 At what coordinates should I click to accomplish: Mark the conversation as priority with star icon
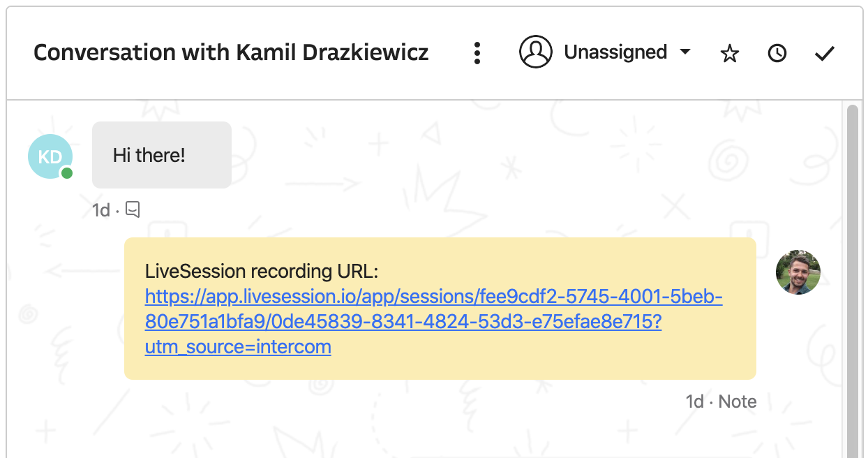click(x=729, y=52)
